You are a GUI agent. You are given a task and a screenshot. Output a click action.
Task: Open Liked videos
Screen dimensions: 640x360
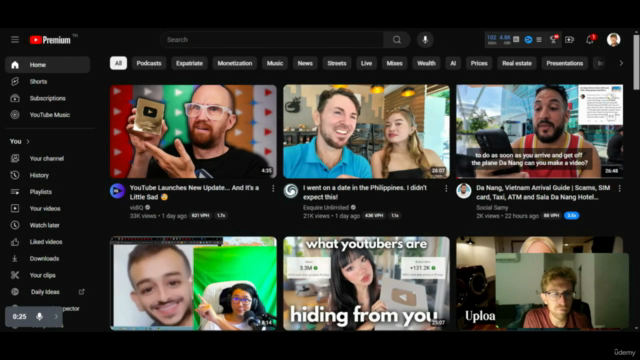click(x=48, y=242)
